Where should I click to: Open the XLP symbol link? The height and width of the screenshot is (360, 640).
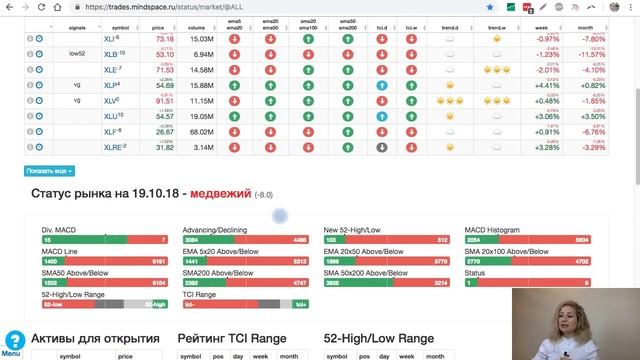pos(110,86)
